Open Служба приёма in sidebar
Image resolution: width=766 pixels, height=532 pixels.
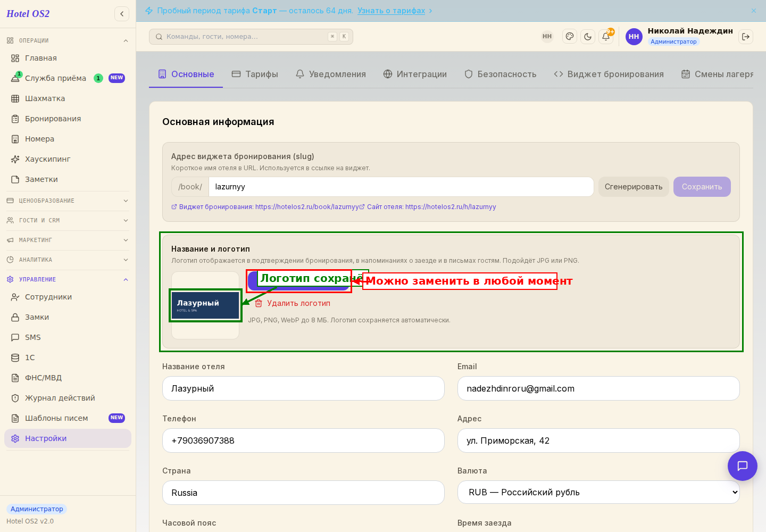[68, 78]
